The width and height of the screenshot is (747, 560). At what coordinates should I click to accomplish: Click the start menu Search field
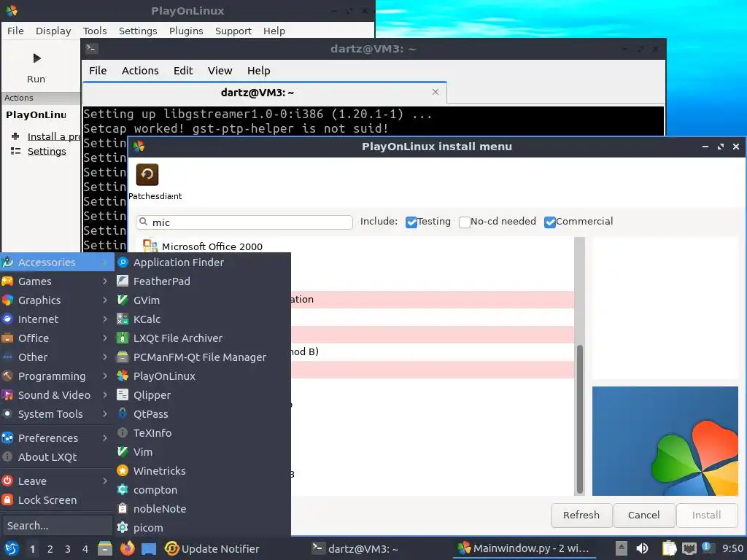pos(56,526)
